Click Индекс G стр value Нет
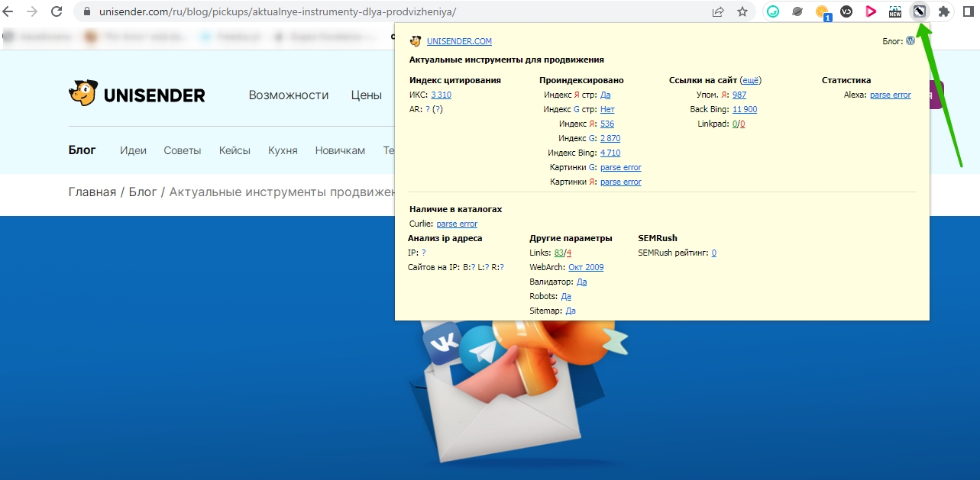The image size is (980, 480). tap(607, 110)
